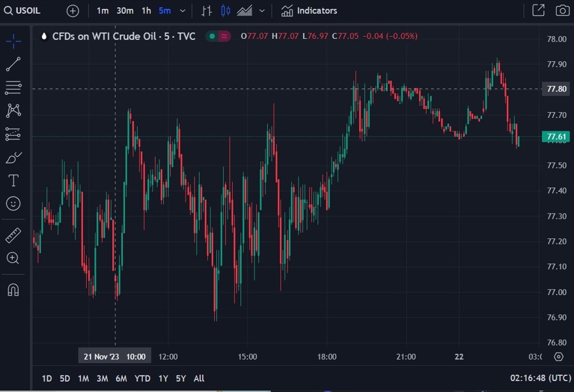This screenshot has height=392, width=574.
Task: Switch to bars chart style
Action: (207, 11)
